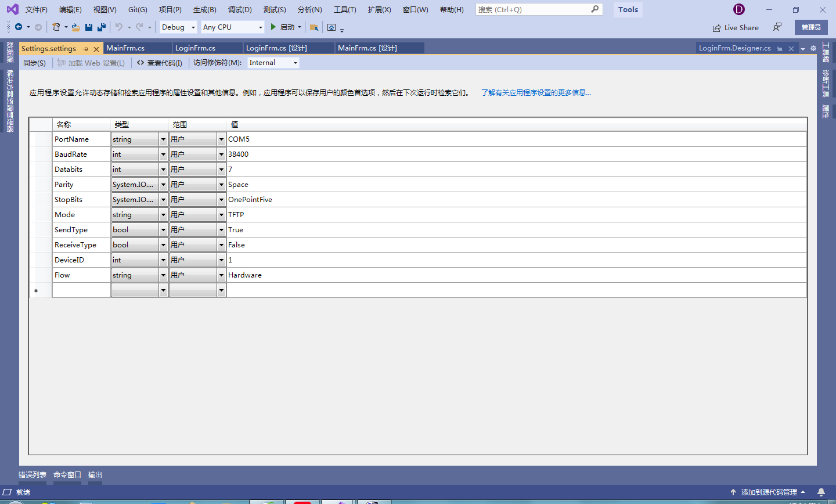This screenshot has height=504, width=836.
Task: Click the Save All double-disk icon
Action: pos(102,27)
